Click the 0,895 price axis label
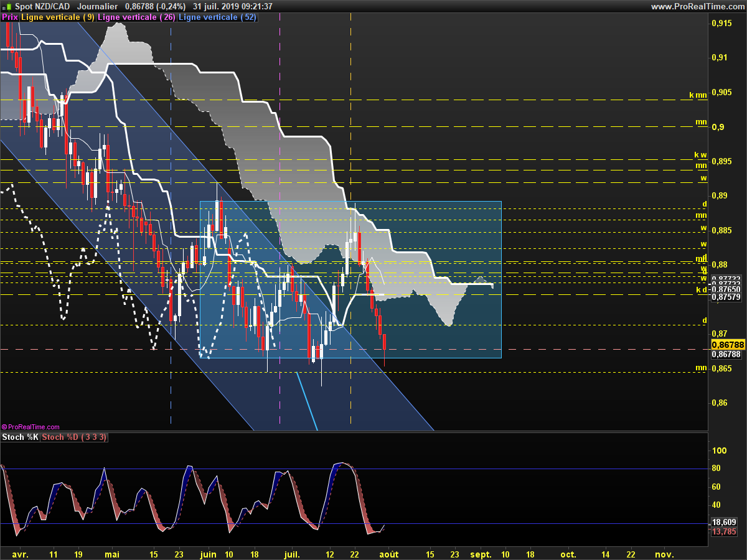Screen dimensions: 747x560 [x=721, y=161]
